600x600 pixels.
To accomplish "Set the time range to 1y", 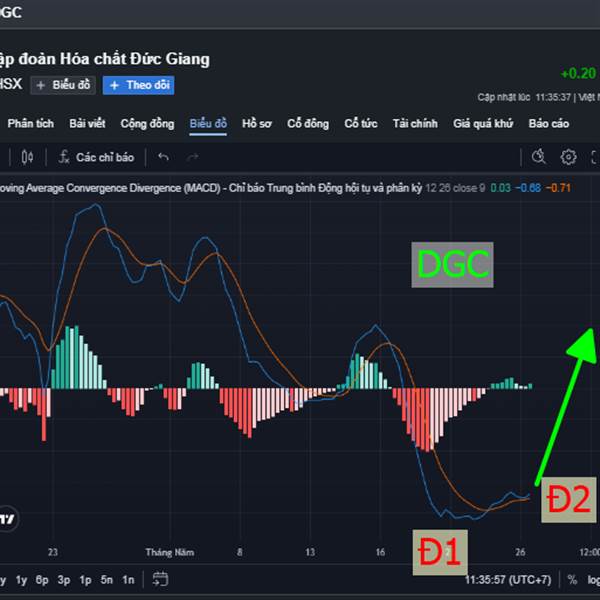I will (21, 580).
